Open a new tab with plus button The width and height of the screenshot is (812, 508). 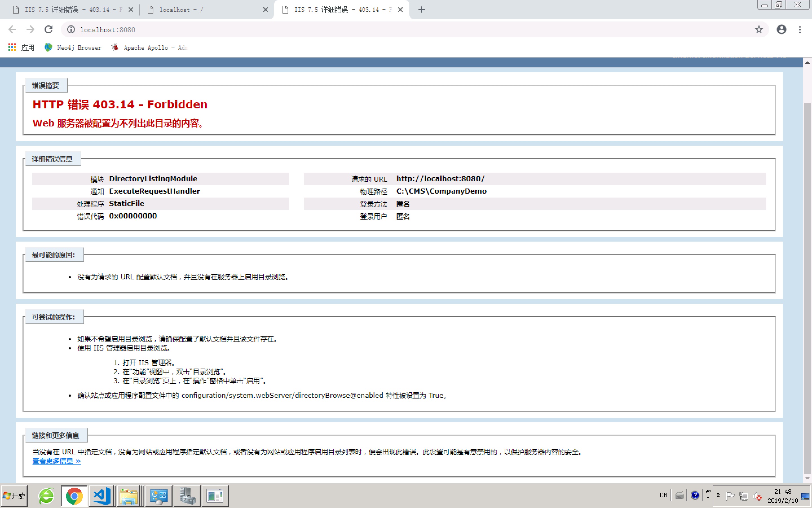click(x=422, y=10)
